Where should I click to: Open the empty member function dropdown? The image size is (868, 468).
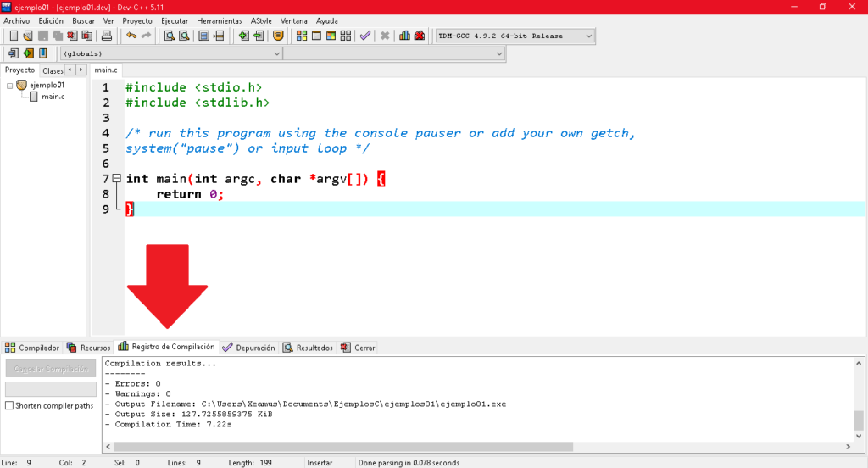click(x=498, y=53)
